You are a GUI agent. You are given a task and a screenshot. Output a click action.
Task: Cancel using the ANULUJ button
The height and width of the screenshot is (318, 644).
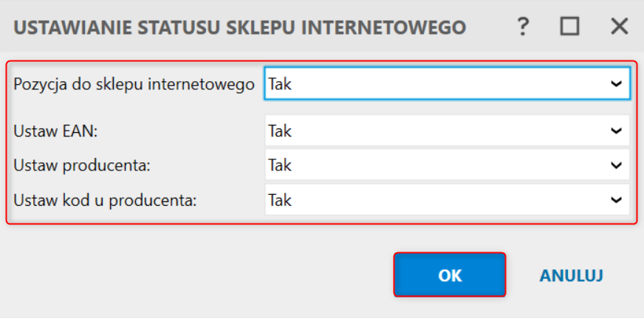pyautogui.click(x=572, y=275)
